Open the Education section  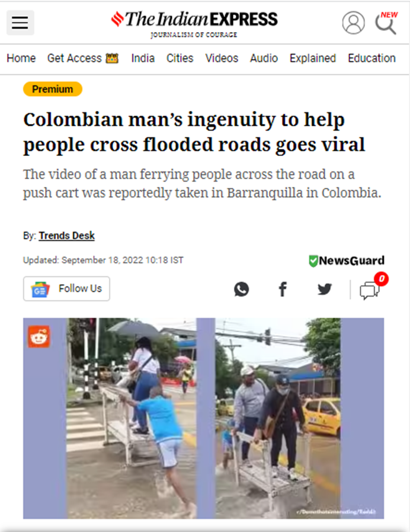371,58
